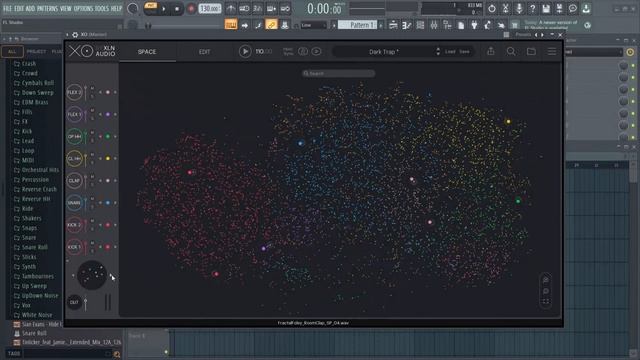Open the FL Studio piano roll icon
640x360 pixels.
coord(407,25)
